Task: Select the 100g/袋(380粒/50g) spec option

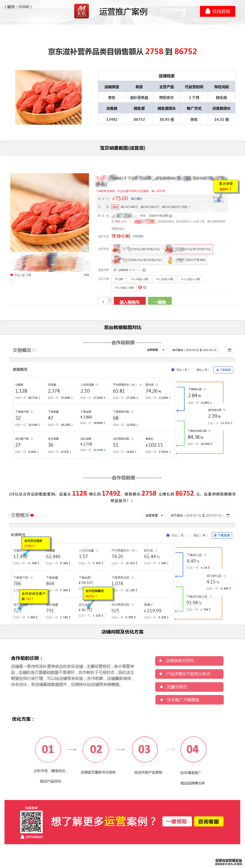Action: pyautogui.click(x=188, y=249)
